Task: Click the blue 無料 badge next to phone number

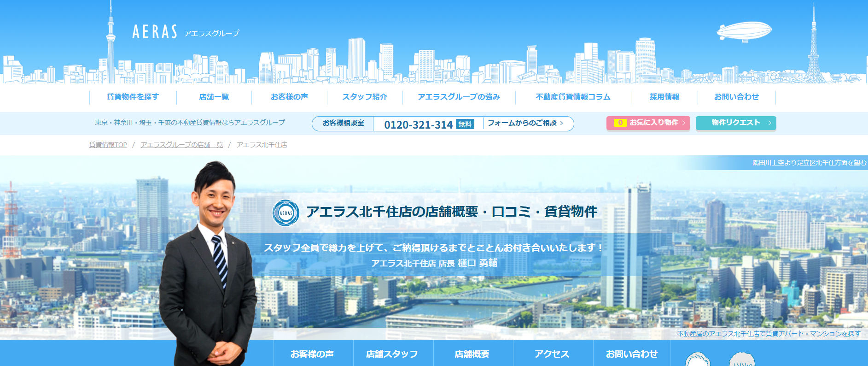Action: tap(465, 124)
